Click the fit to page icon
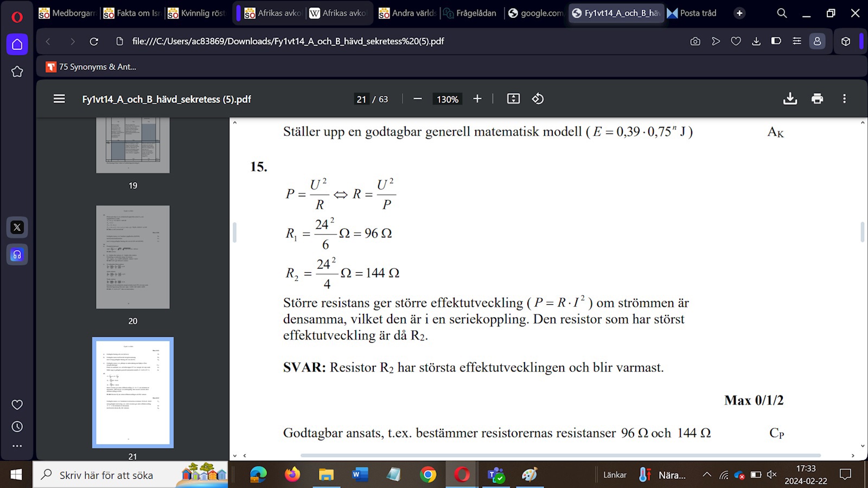This screenshot has height=488, width=868. coord(513,99)
